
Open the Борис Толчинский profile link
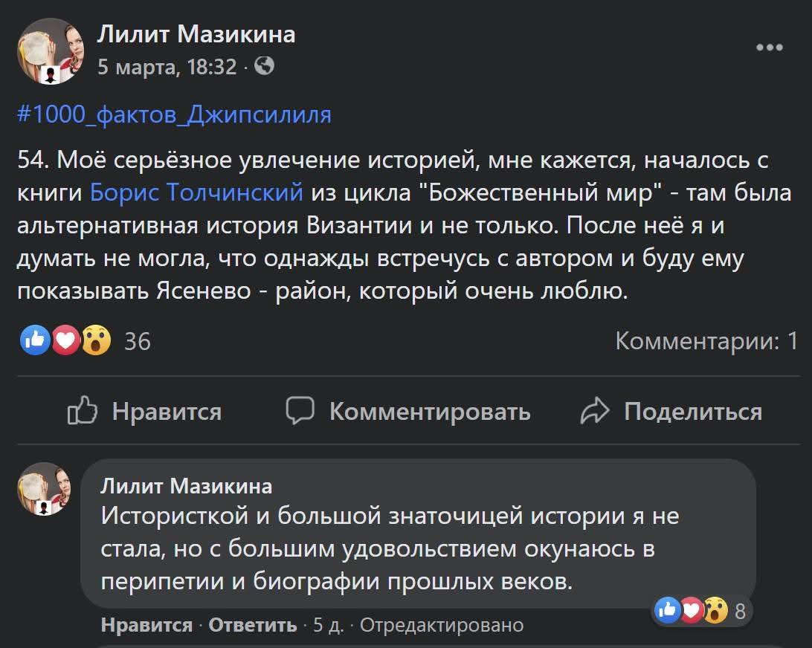click(x=196, y=192)
